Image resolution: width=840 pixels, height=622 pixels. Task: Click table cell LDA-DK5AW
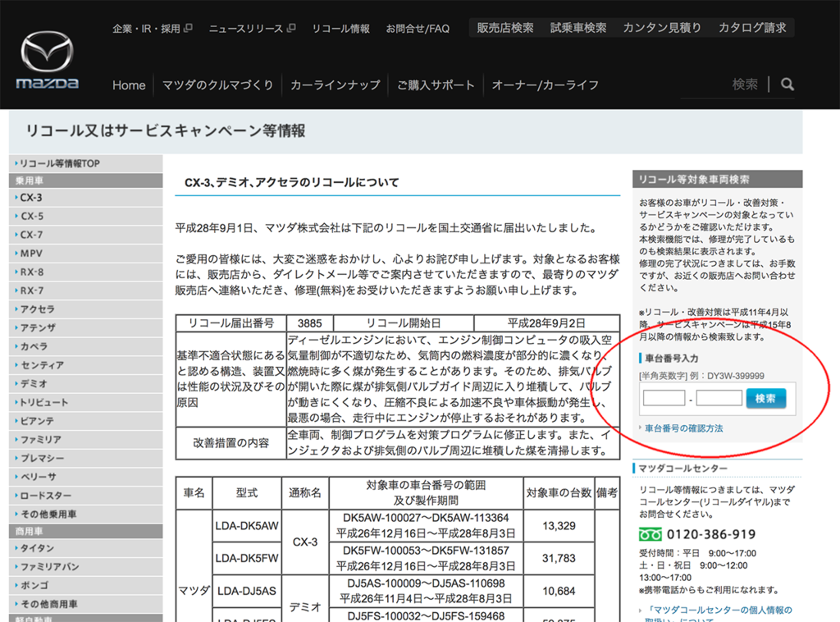pos(247,526)
